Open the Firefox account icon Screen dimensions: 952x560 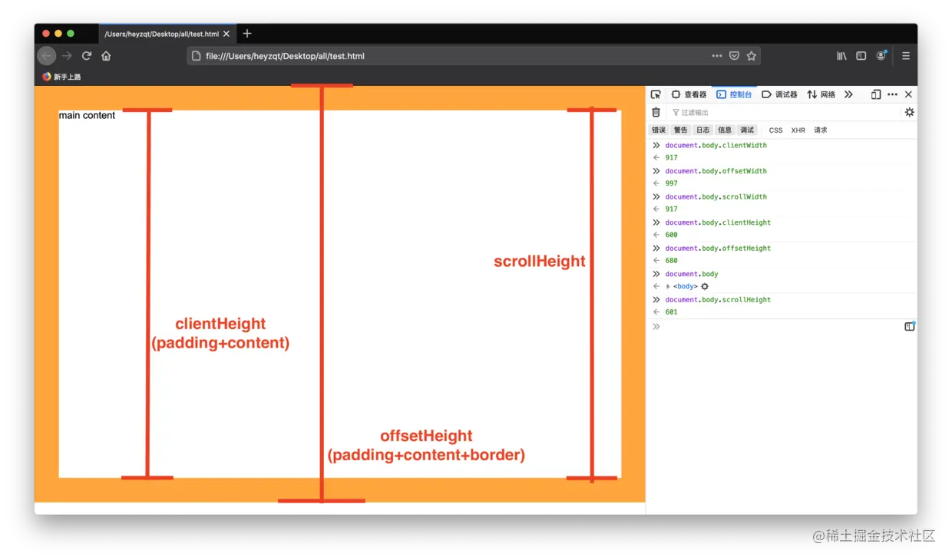[881, 56]
